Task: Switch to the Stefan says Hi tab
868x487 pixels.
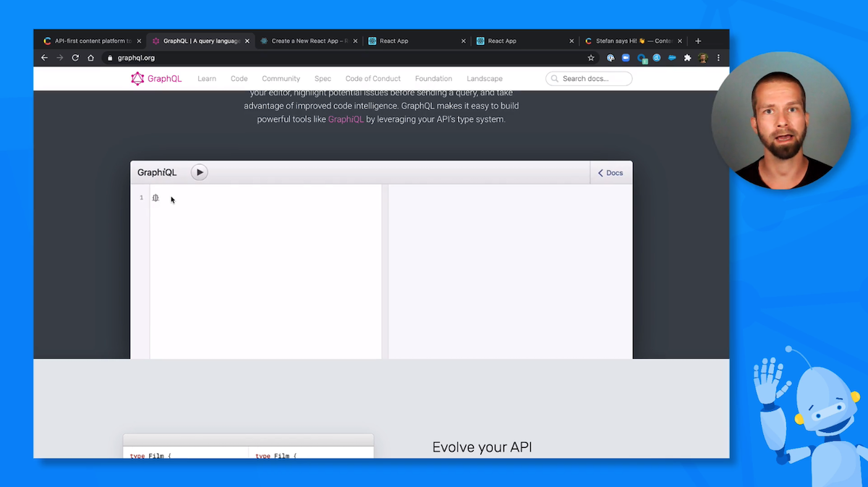Action: (634, 41)
